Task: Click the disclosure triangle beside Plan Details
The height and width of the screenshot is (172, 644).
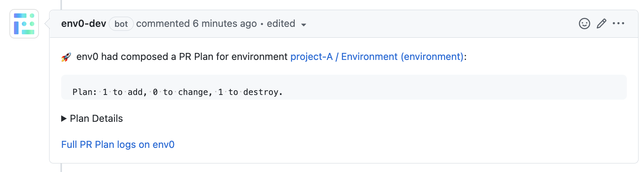Action: pos(64,119)
